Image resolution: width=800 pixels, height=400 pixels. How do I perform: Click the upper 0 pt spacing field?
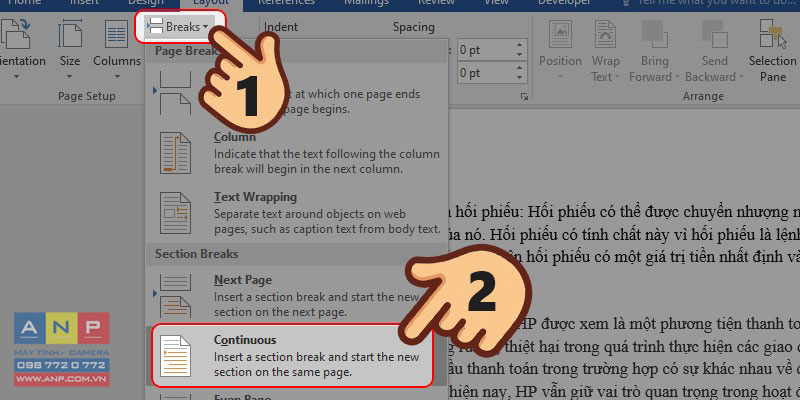point(483,50)
